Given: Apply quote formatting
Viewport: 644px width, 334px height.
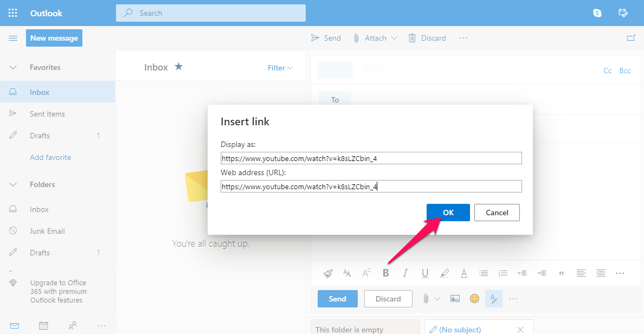Looking at the screenshot, I should click(561, 273).
